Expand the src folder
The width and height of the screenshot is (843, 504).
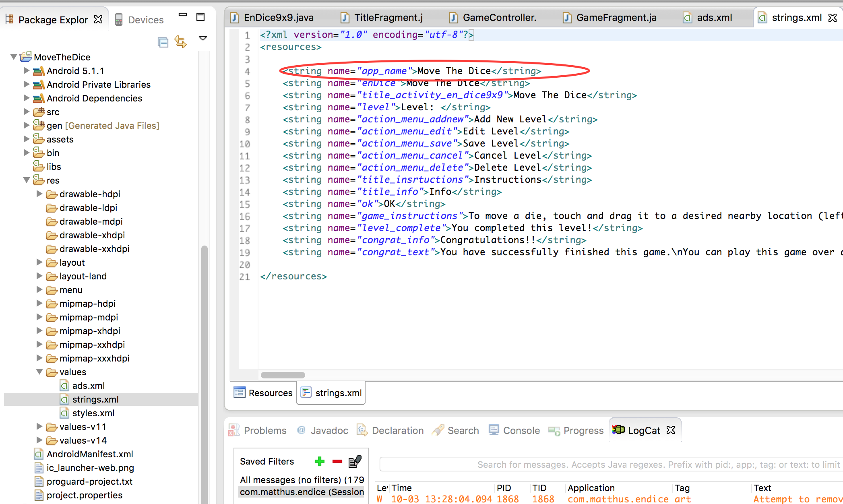[x=27, y=112]
